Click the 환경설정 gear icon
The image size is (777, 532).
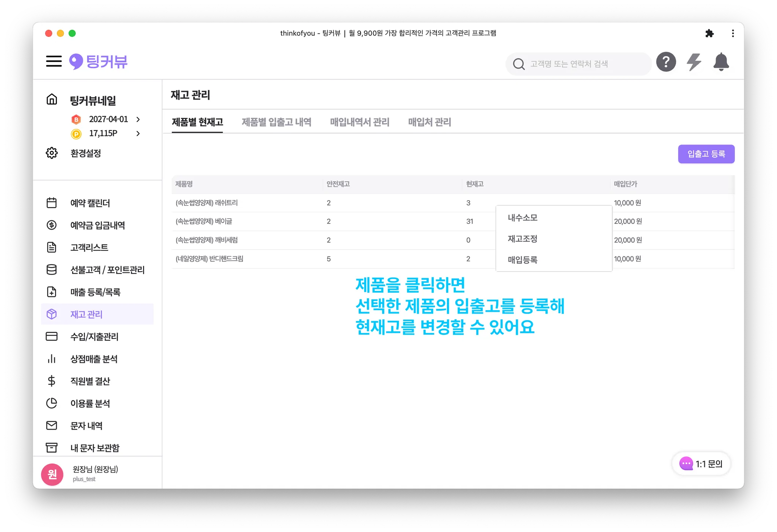click(52, 153)
